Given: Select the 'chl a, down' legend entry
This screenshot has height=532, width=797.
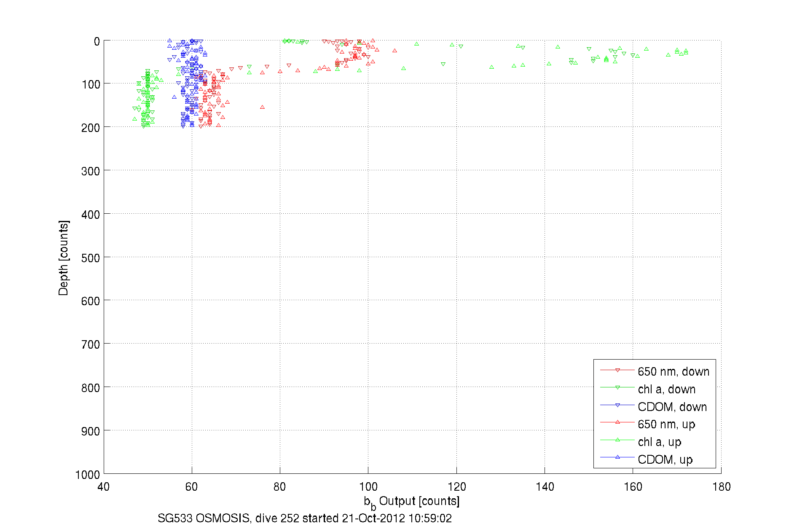Looking at the screenshot, I should pyautogui.click(x=648, y=389).
